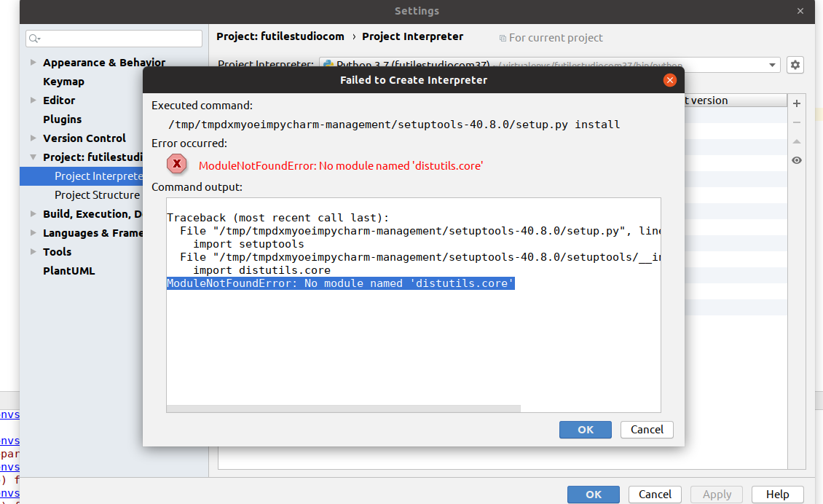
Task: Click the Help button
Action: [x=777, y=494]
